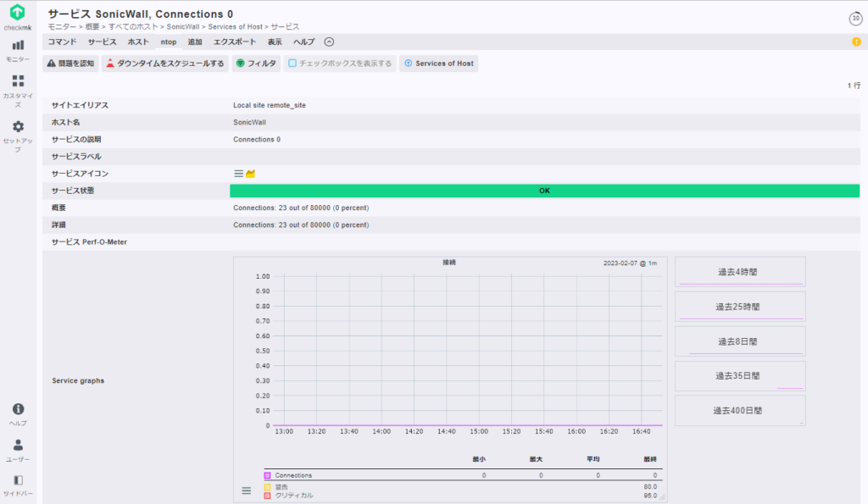The width and height of the screenshot is (868, 504).
Task: Click the SonicWall host name value
Action: [x=250, y=122]
